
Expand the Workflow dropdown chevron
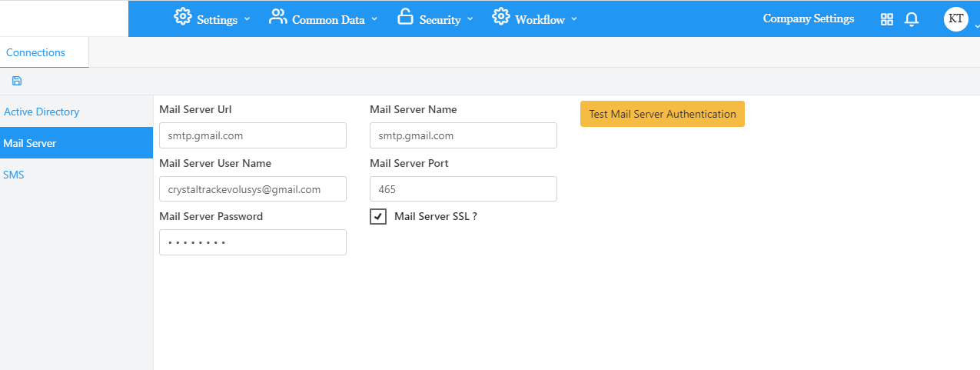(574, 19)
